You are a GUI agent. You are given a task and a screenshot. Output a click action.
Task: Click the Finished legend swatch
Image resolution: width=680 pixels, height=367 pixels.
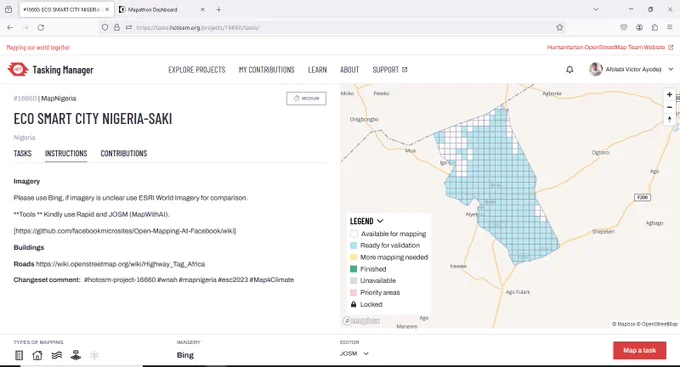[x=353, y=269]
